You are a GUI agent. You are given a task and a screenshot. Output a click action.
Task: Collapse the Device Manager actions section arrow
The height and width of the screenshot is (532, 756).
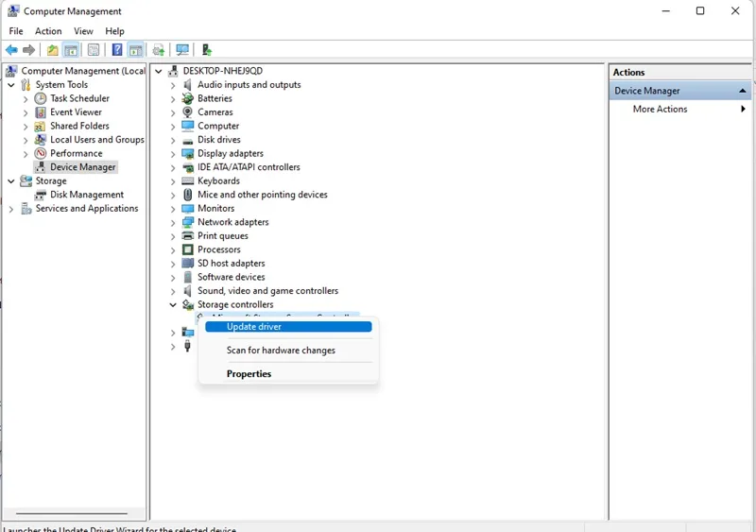click(x=743, y=91)
